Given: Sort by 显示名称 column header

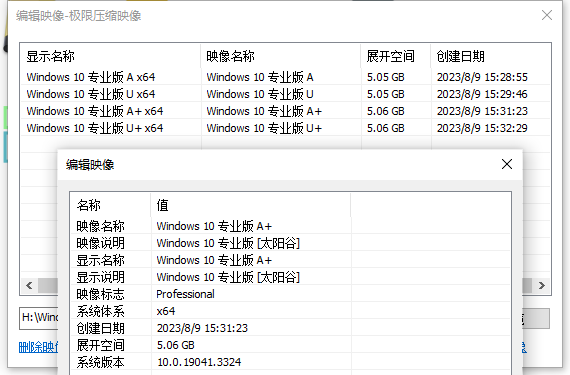Looking at the screenshot, I should pos(110,56).
